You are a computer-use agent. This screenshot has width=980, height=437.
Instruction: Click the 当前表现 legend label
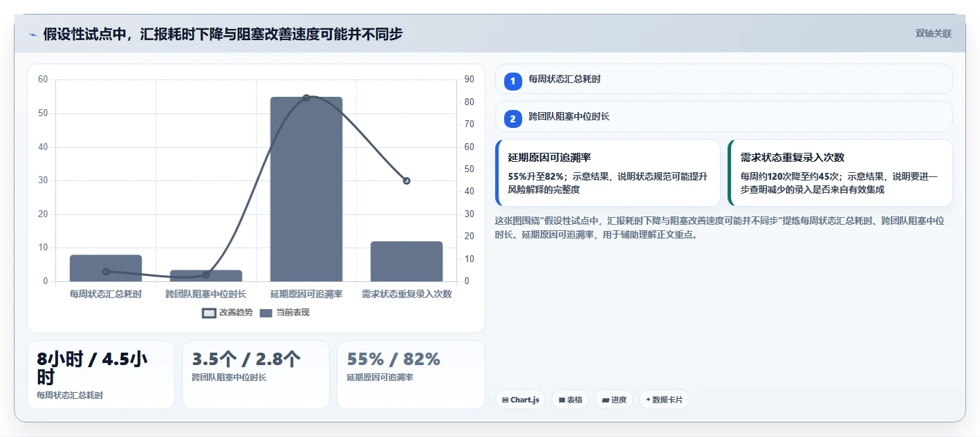(293, 313)
